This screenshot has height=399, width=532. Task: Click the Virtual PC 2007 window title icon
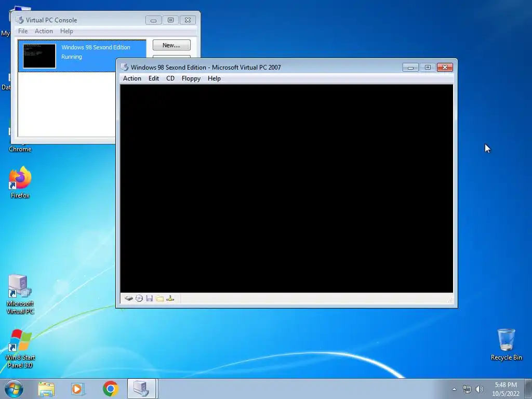(x=125, y=67)
